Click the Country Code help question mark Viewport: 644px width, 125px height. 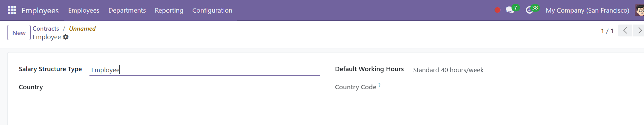pos(379,85)
